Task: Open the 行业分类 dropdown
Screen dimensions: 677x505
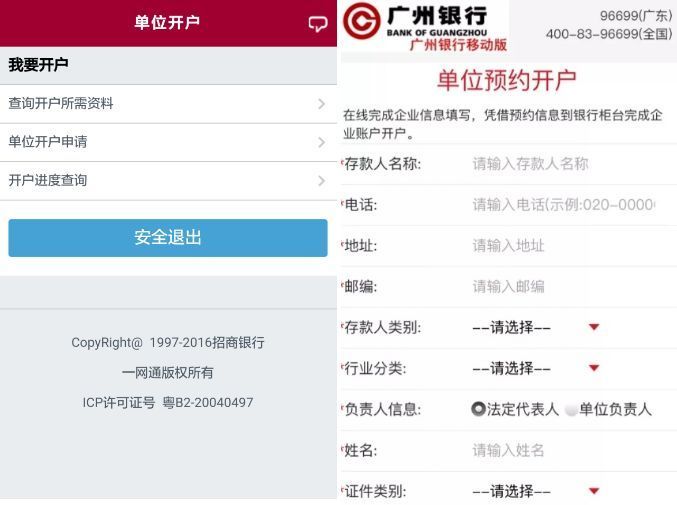Action: (x=536, y=369)
